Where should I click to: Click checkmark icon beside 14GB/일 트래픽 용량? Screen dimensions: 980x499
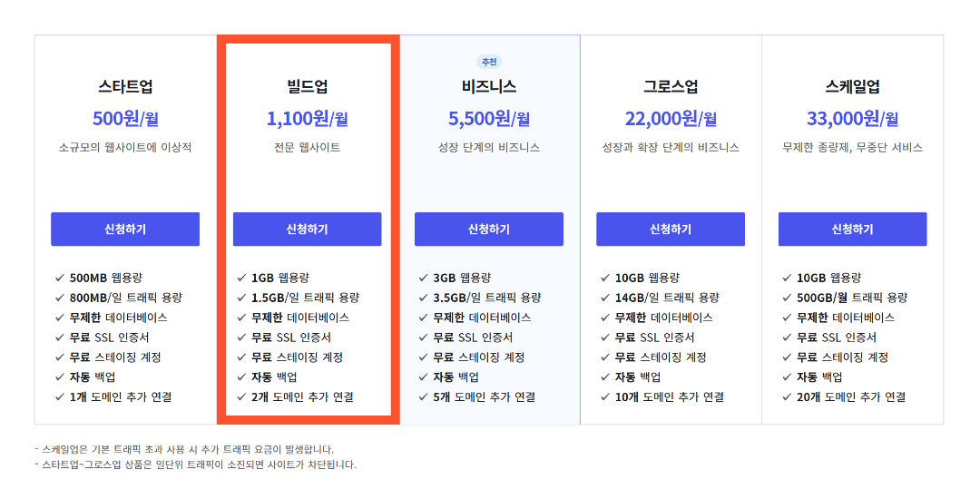coord(605,298)
